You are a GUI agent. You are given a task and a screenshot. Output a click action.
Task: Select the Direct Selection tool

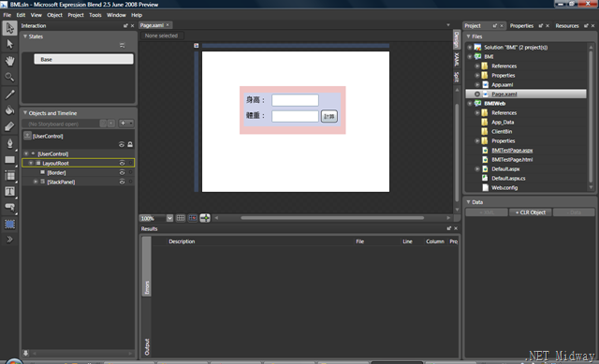9,44
